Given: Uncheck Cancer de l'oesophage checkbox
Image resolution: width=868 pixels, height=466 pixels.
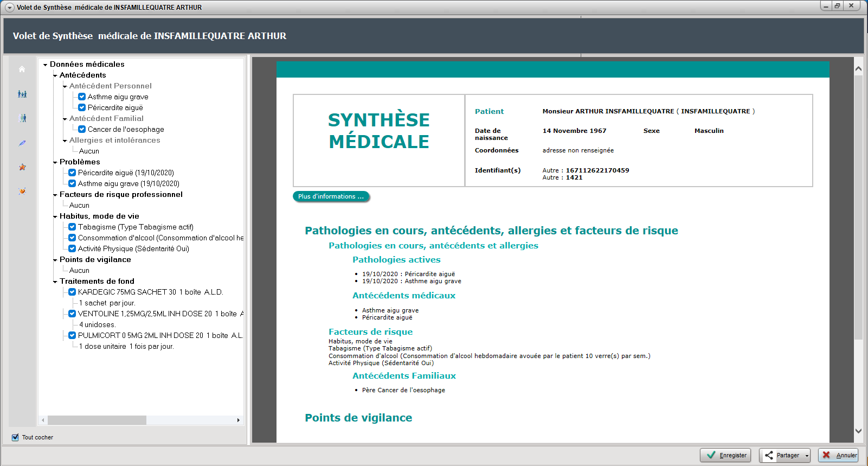Looking at the screenshot, I should point(82,129).
